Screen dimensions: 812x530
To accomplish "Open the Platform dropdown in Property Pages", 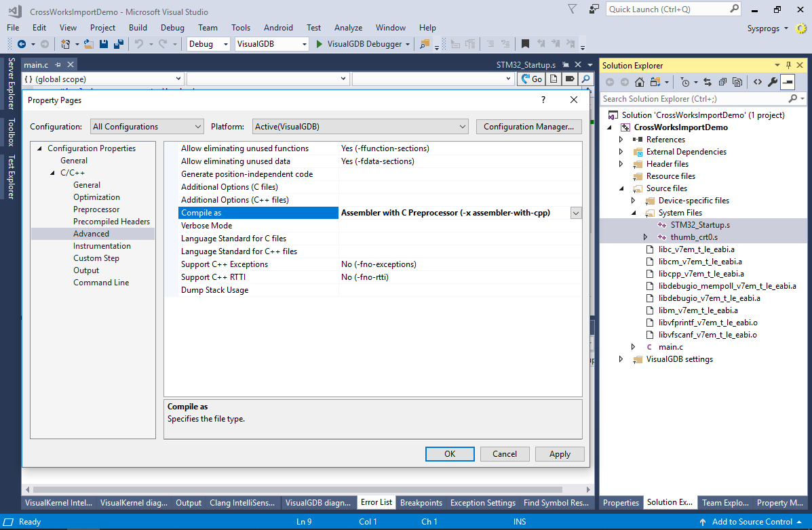I will 360,127.
